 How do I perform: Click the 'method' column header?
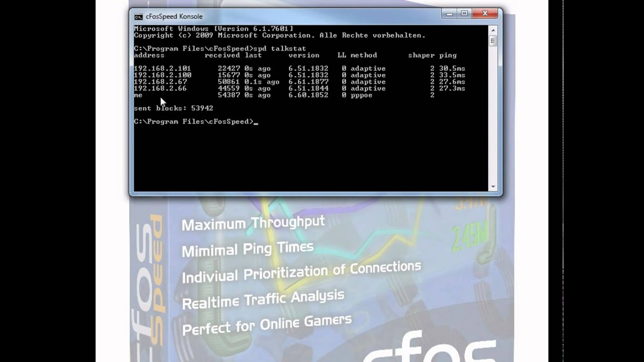[364, 55]
